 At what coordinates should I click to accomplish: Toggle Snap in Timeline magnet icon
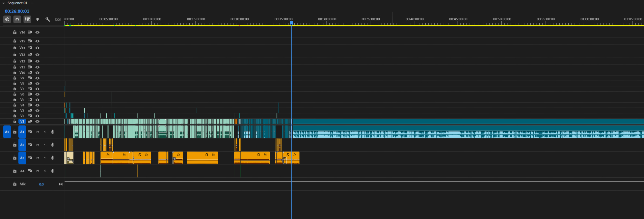coord(17,19)
